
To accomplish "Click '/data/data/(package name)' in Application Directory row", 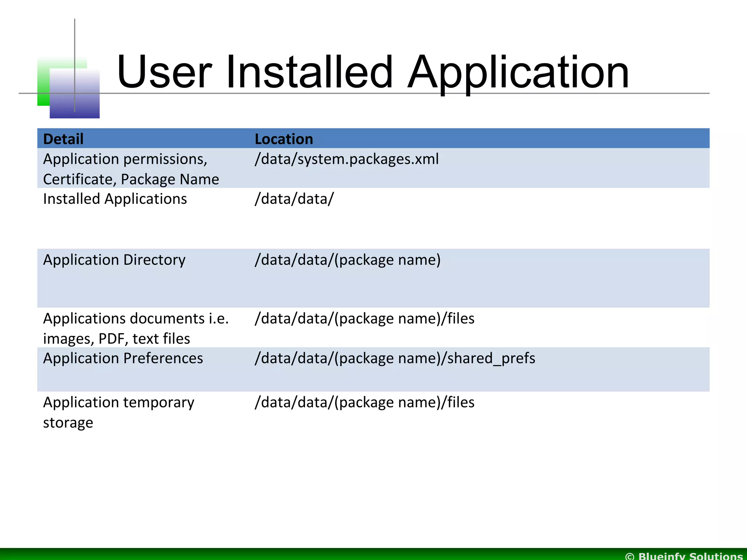I will (348, 260).
